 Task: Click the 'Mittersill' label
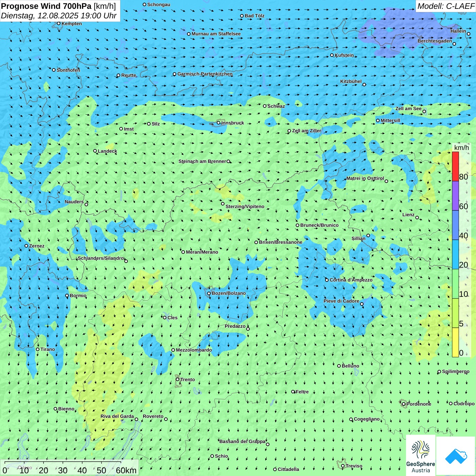click(x=390, y=120)
